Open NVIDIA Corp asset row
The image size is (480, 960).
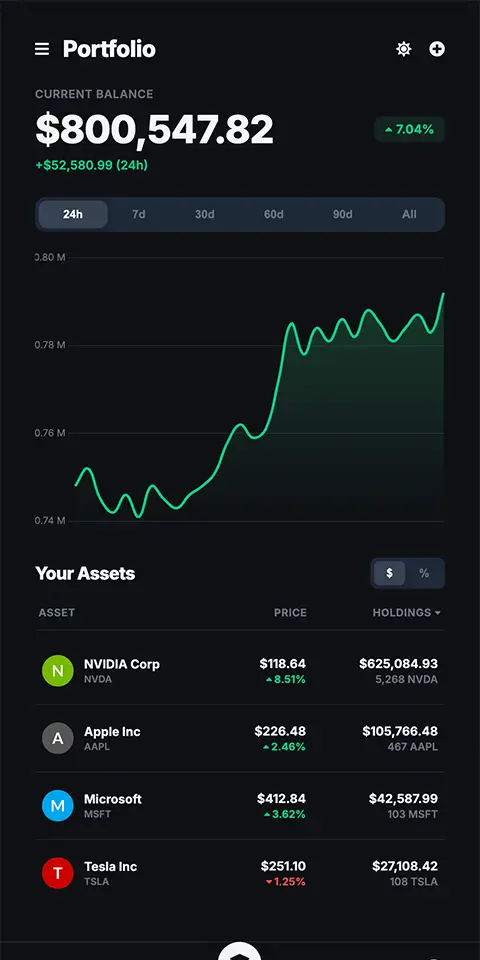point(240,671)
